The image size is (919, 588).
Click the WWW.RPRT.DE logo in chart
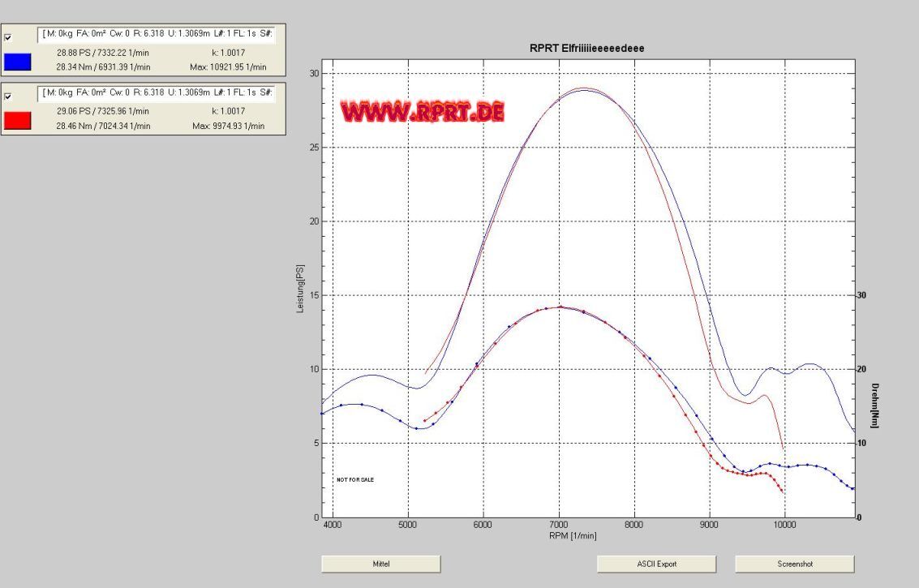coord(422,112)
